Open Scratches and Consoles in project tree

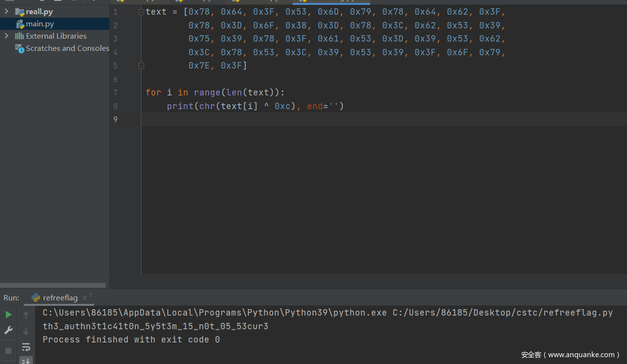[67, 48]
